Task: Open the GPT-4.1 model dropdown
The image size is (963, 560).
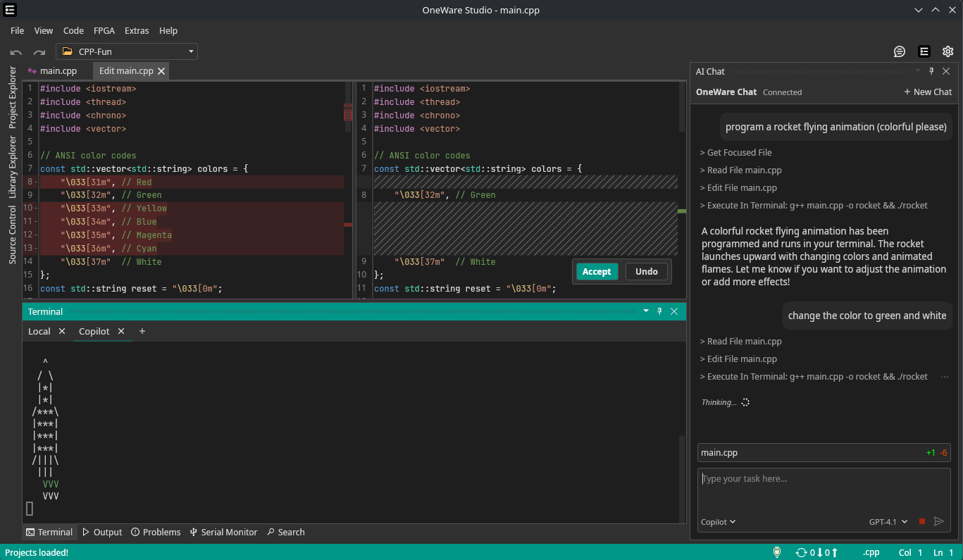Action: pos(888,521)
